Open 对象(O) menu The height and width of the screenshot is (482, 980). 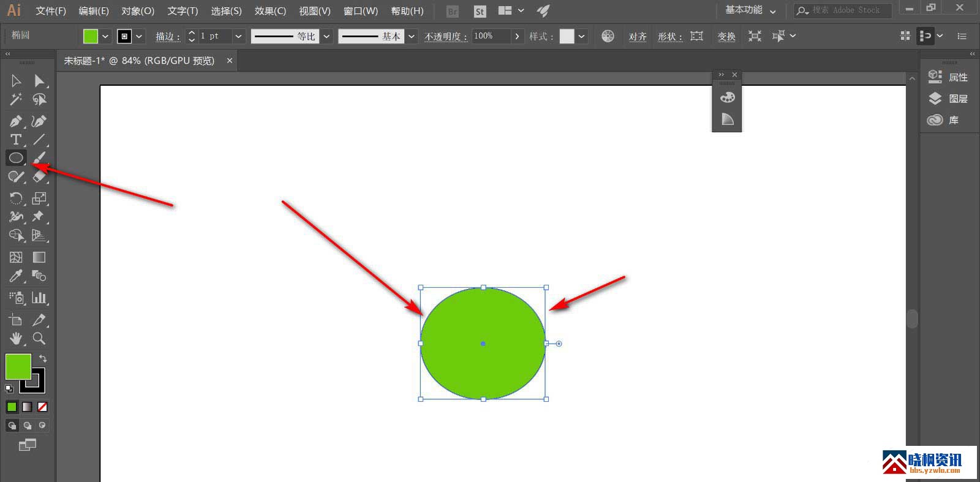click(138, 11)
